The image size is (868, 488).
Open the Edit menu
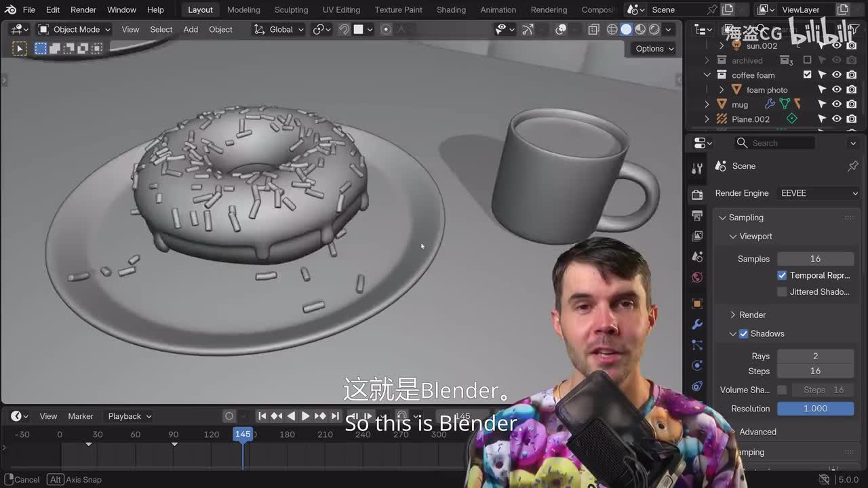[53, 9]
